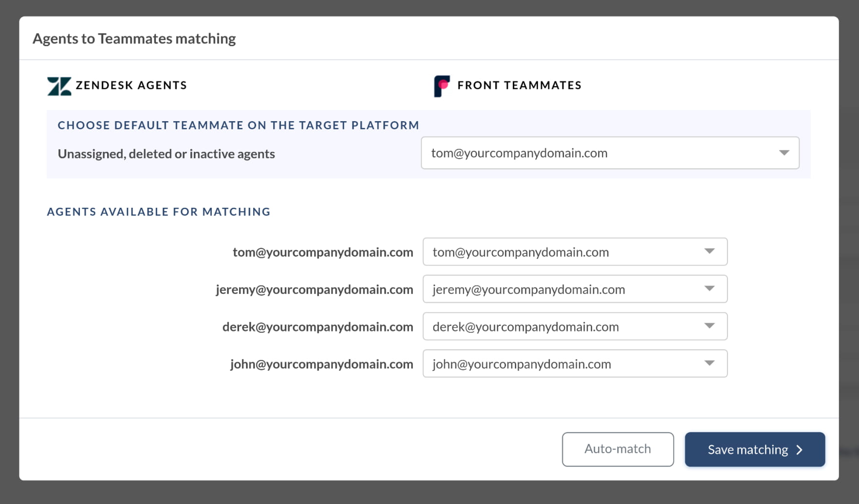The height and width of the screenshot is (504, 859).
Task: Select agent label john@yourcompanydomain.com on the left
Action: 321,364
